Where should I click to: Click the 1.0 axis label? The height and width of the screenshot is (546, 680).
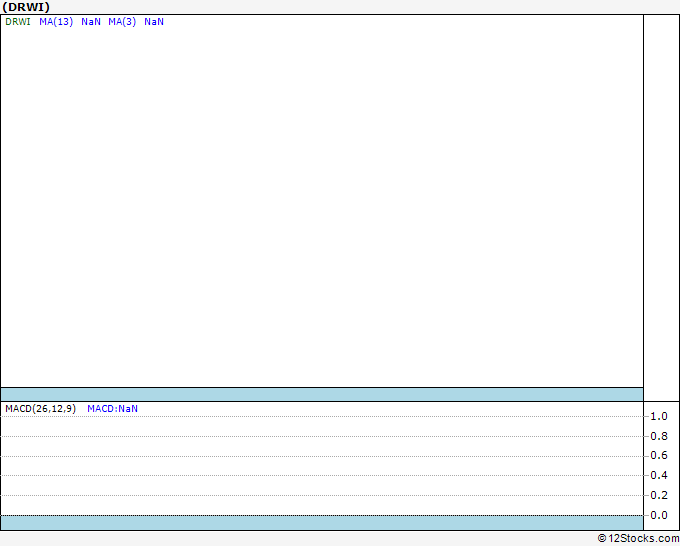[659, 416]
